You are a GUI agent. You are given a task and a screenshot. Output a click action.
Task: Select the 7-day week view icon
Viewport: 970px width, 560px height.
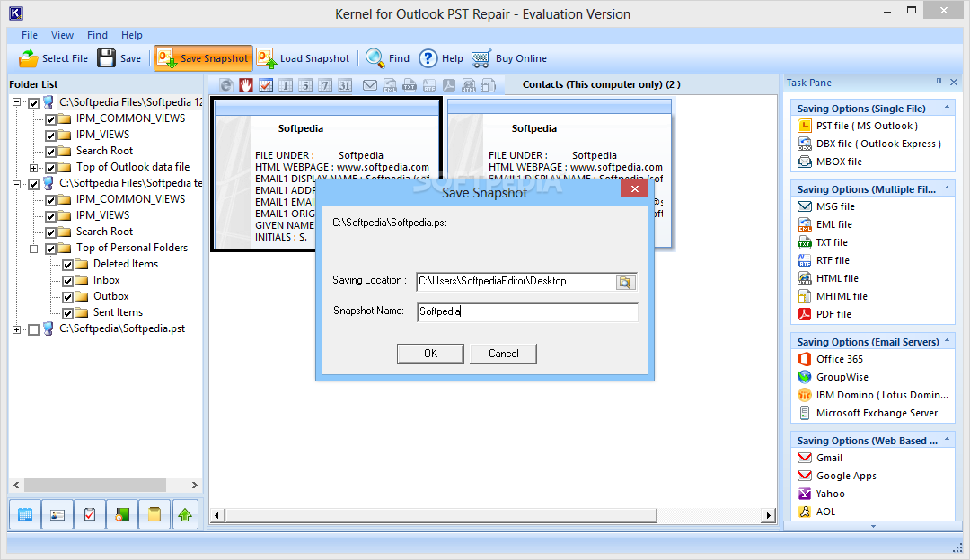[325, 85]
